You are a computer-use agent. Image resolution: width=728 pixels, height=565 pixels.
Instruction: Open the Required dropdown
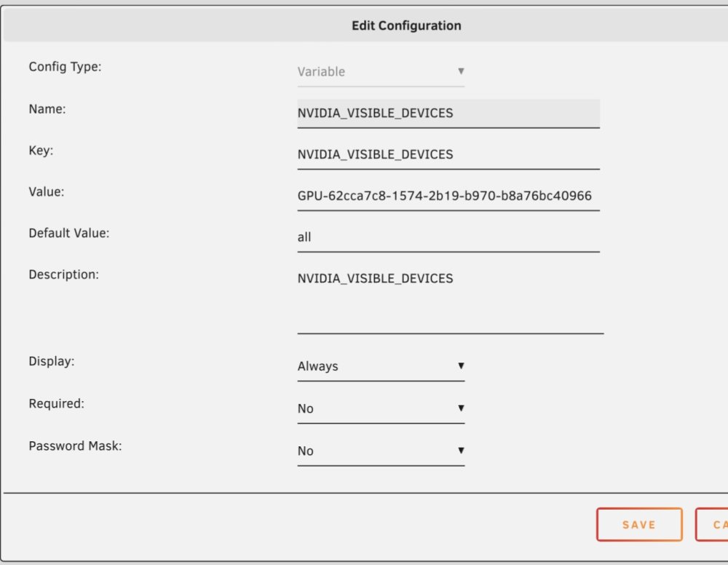tap(381, 408)
